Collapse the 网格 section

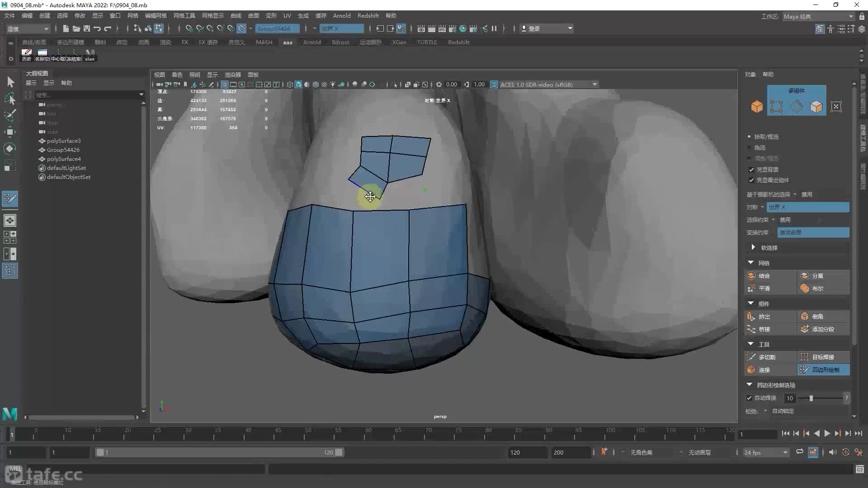[x=751, y=263]
